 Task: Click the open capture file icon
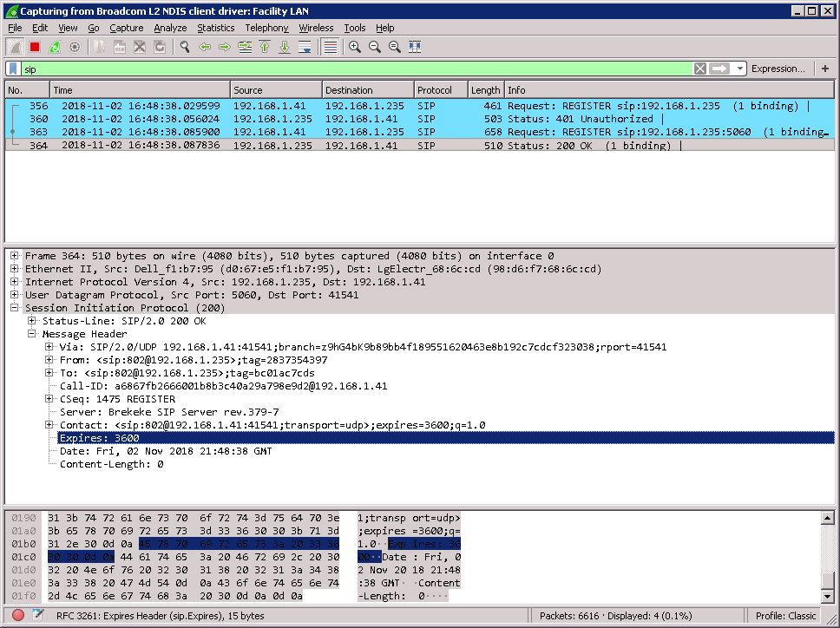(x=100, y=47)
